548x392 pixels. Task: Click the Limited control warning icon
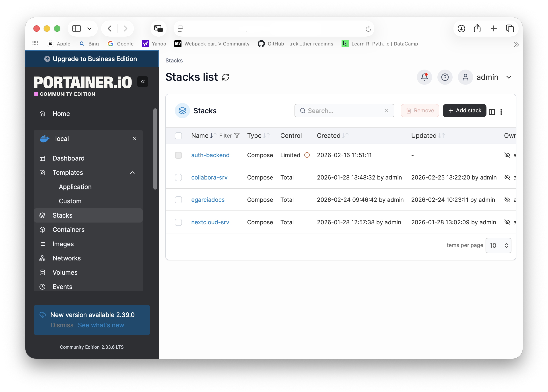pos(307,155)
